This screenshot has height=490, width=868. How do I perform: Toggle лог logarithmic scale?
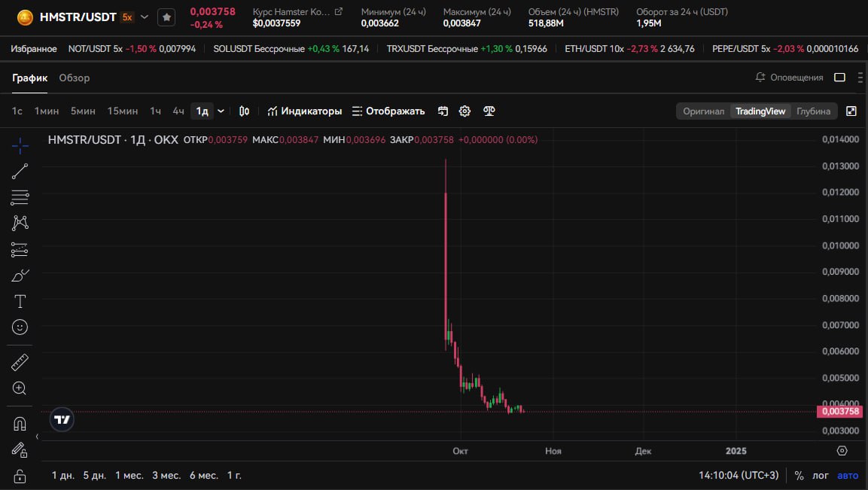tap(821, 476)
